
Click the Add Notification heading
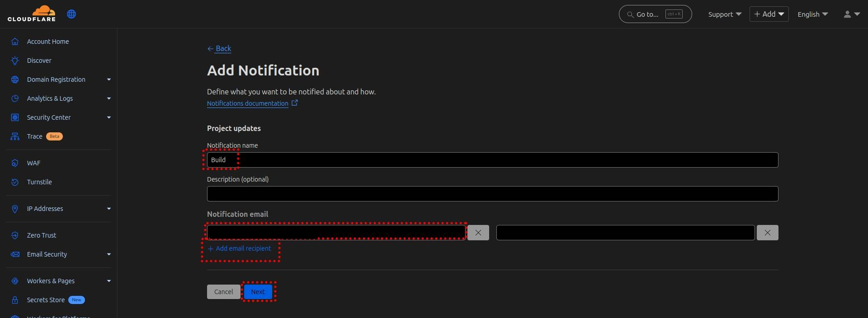[263, 70]
